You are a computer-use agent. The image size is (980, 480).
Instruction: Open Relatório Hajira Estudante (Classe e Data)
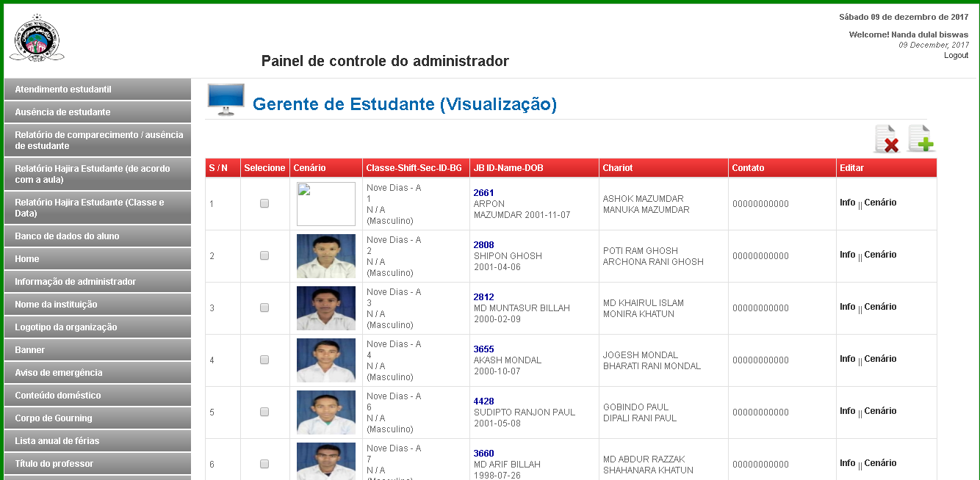[98, 208]
